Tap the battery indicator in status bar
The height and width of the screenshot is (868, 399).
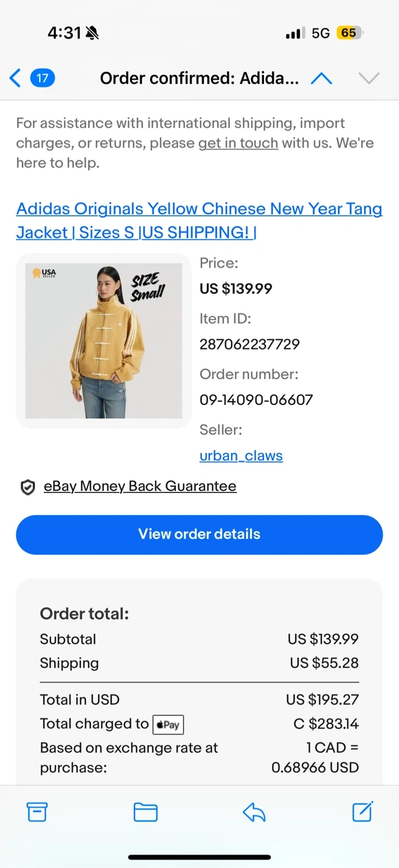[x=350, y=33]
